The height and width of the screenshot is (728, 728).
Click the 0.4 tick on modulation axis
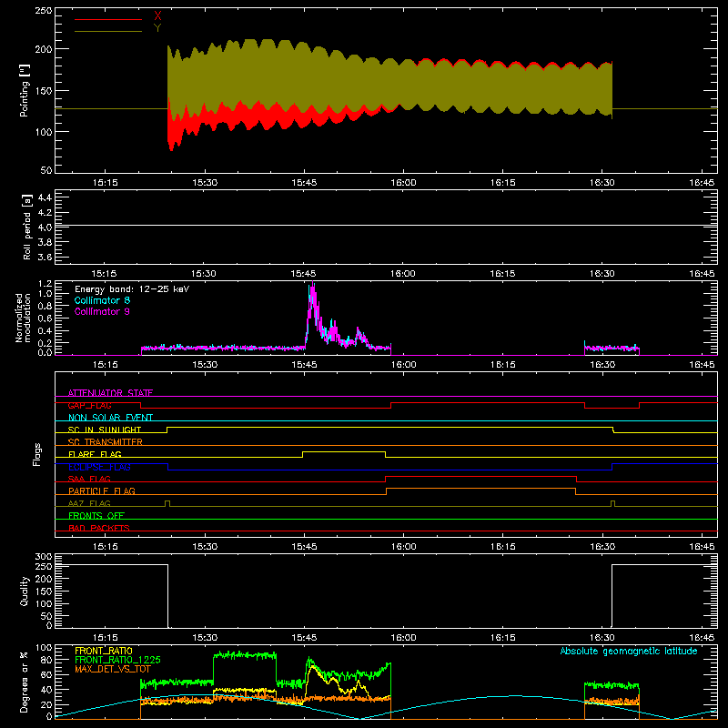45,331
